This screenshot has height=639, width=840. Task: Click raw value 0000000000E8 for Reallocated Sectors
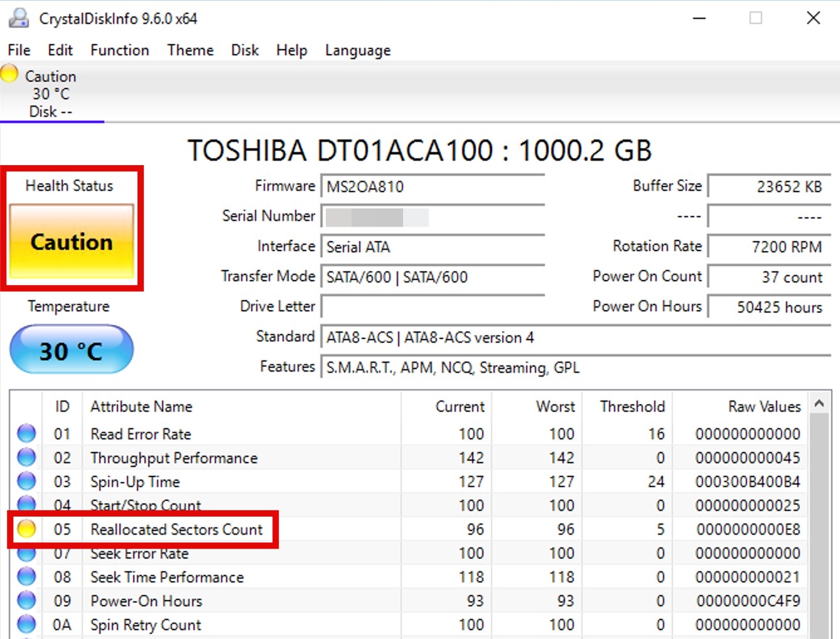click(748, 529)
